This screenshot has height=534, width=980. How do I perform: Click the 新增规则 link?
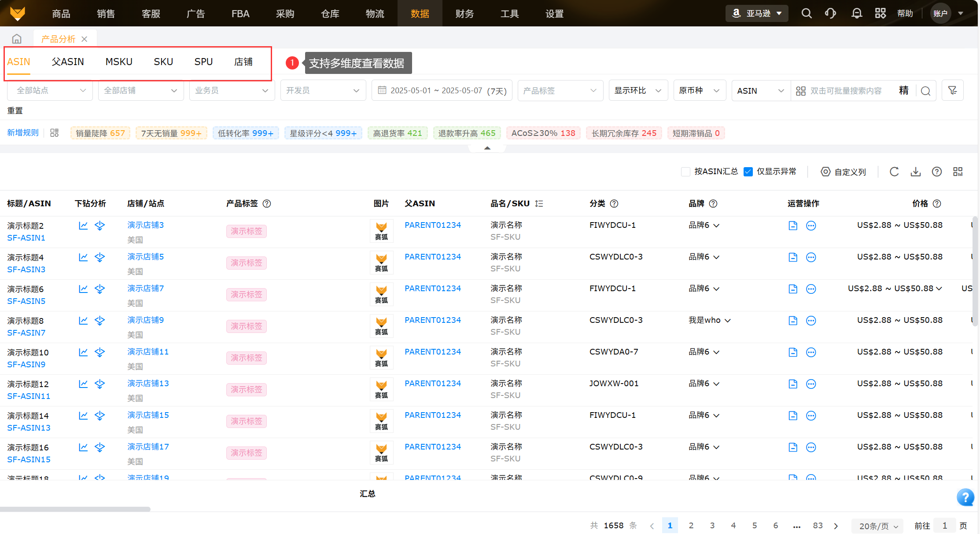(23, 133)
